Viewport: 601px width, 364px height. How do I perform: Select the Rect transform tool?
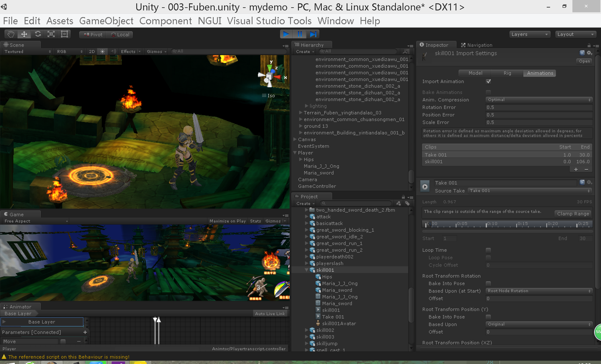64,34
